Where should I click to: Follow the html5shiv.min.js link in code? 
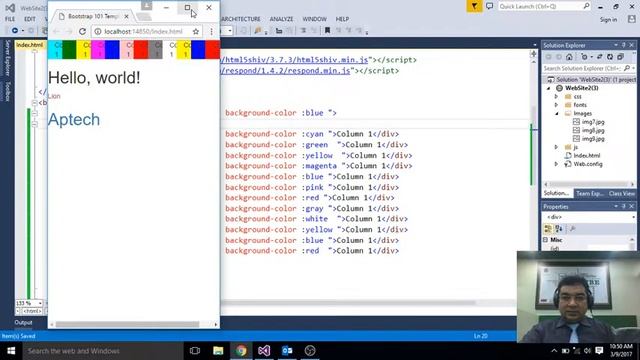click(294, 60)
